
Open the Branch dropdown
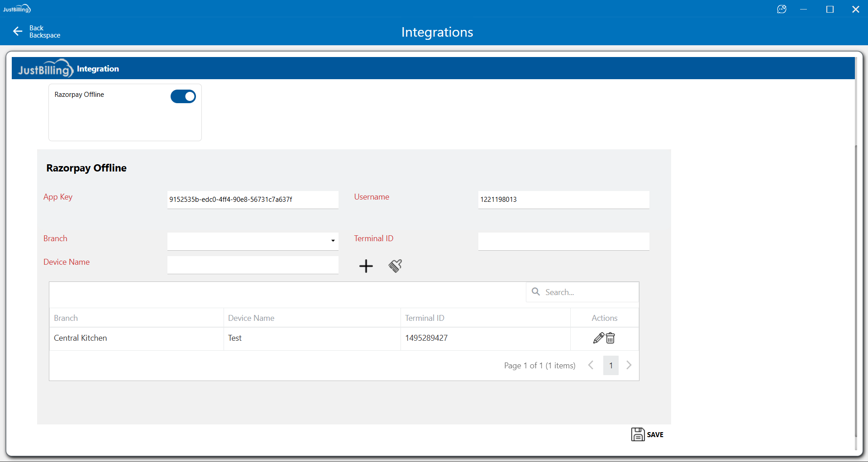333,241
